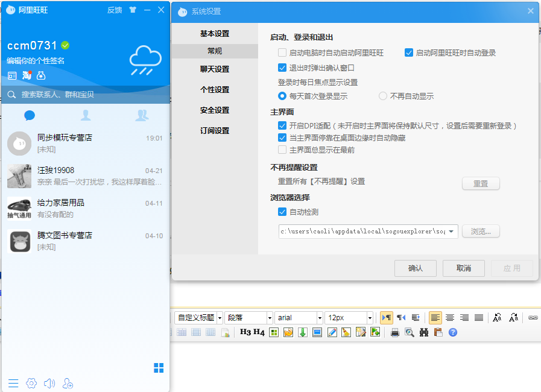
Task: Open 安全设置 in settings sidebar
Action: click(x=215, y=110)
